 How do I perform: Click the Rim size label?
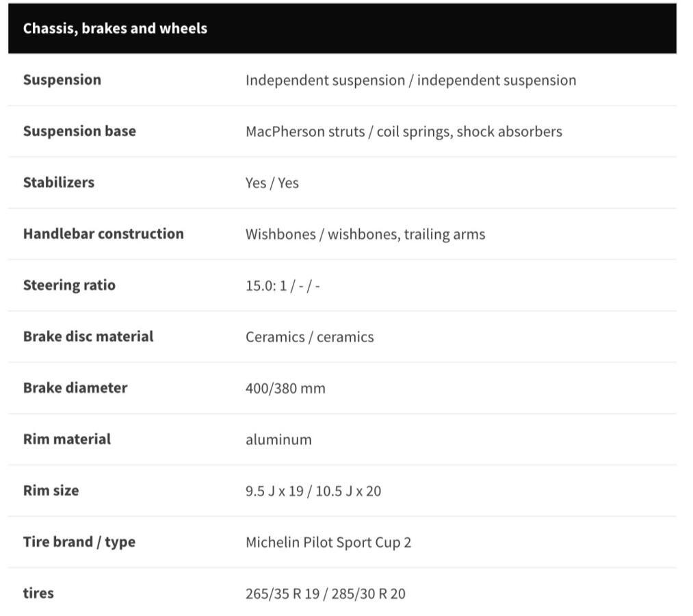coord(51,491)
